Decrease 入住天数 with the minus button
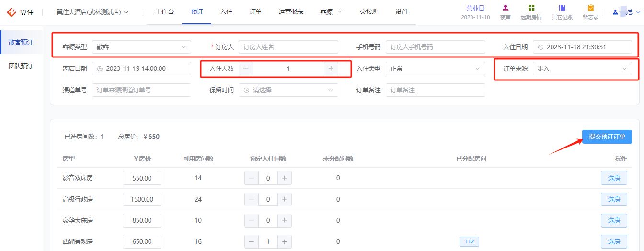The height and width of the screenshot is (251, 644). point(246,68)
